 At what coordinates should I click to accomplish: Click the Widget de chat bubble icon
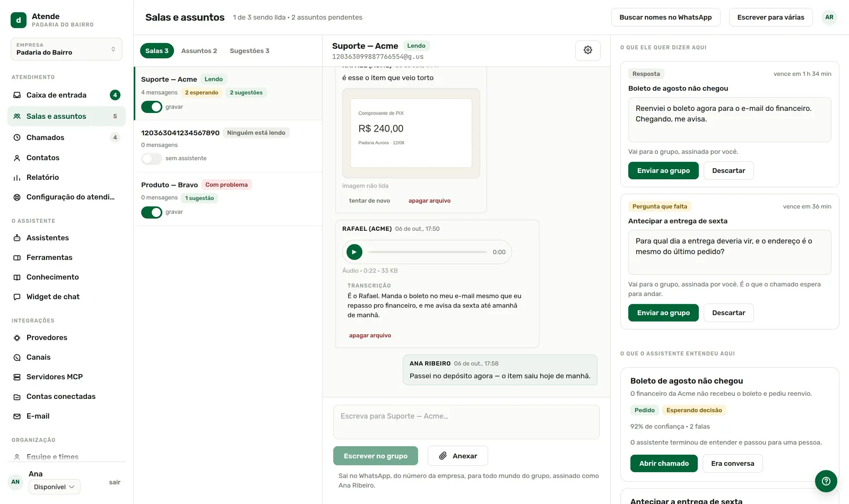(x=17, y=297)
